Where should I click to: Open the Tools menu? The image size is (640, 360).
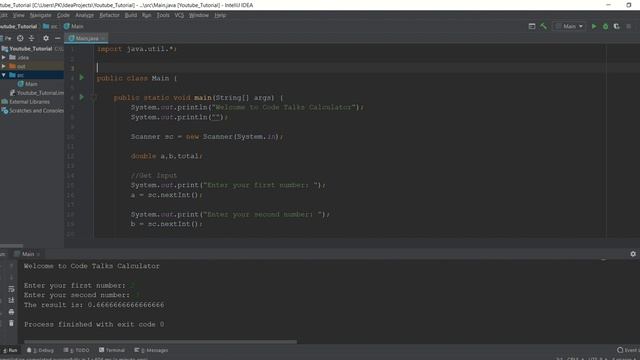click(163, 15)
